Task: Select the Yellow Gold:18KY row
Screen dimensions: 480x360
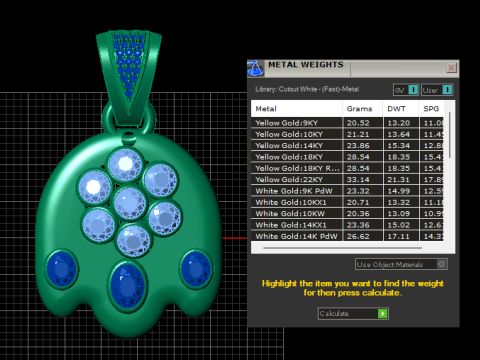Action: [347, 157]
